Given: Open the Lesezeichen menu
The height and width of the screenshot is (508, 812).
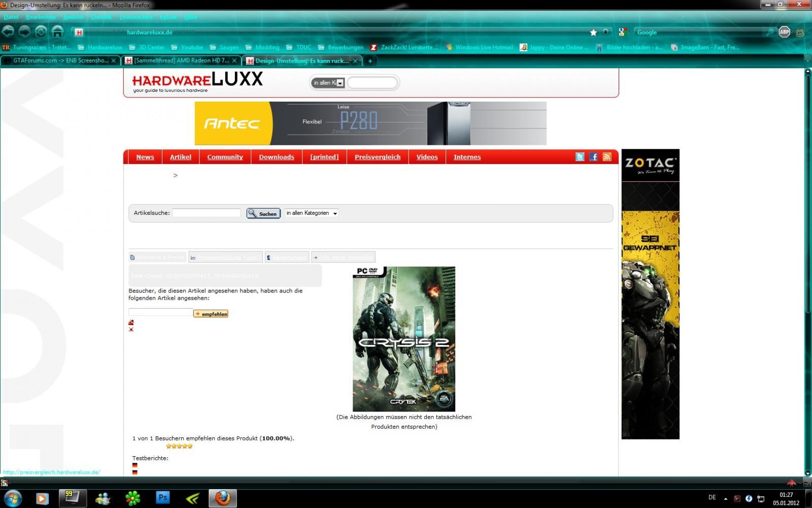Looking at the screenshot, I should click(x=136, y=17).
